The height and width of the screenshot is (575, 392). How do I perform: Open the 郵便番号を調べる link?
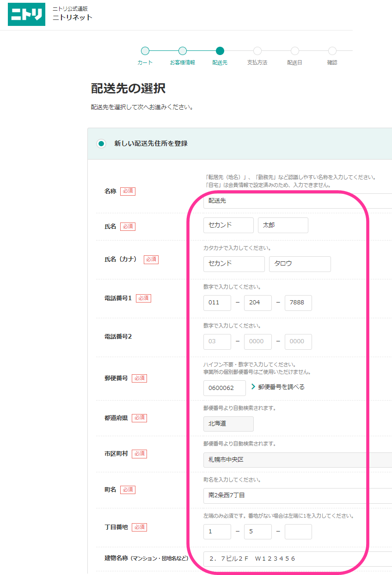click(x=281, y=387)
